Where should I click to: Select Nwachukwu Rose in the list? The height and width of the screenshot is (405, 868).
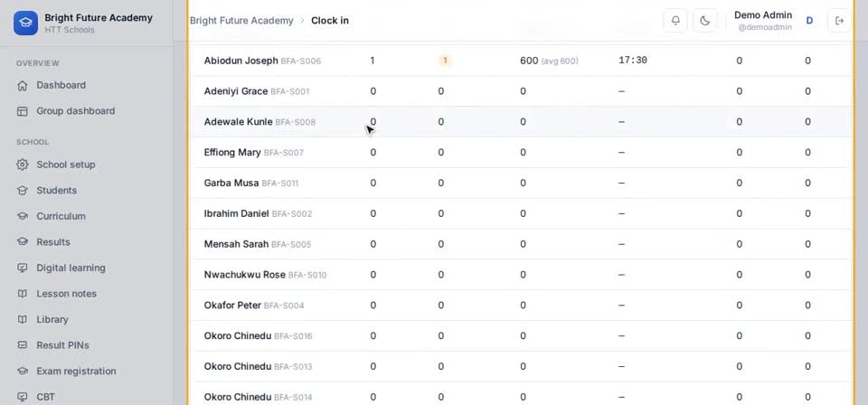coord(245,275)
